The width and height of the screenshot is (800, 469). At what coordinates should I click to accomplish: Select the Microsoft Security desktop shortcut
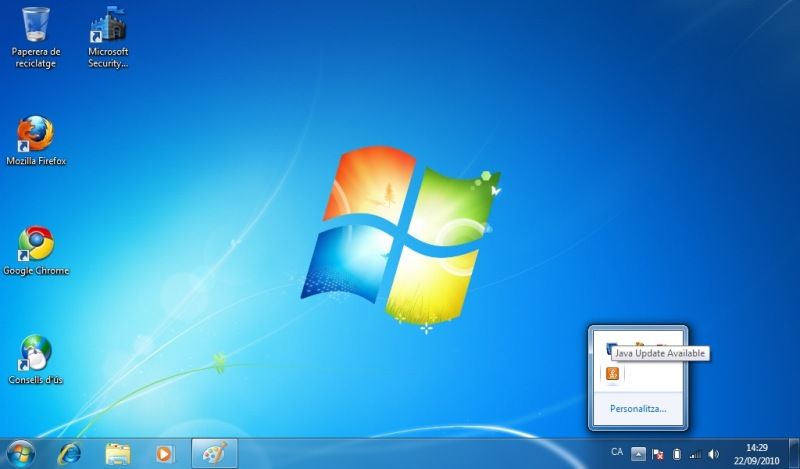[108, 38]
